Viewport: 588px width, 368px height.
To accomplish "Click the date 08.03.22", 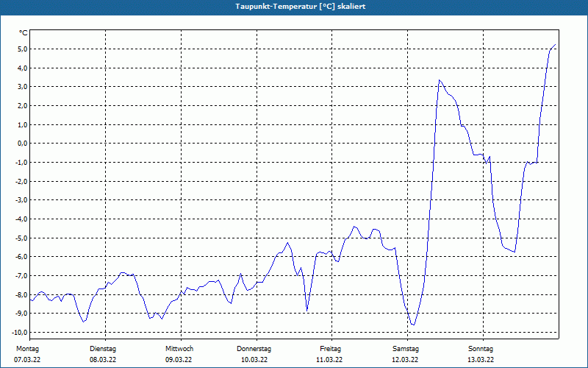I will pos(103,360).
